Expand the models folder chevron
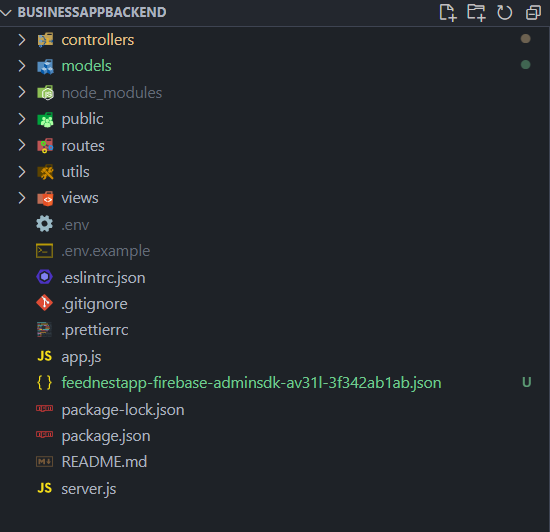Viewport: 550px width, 532px height. [22, 66]
